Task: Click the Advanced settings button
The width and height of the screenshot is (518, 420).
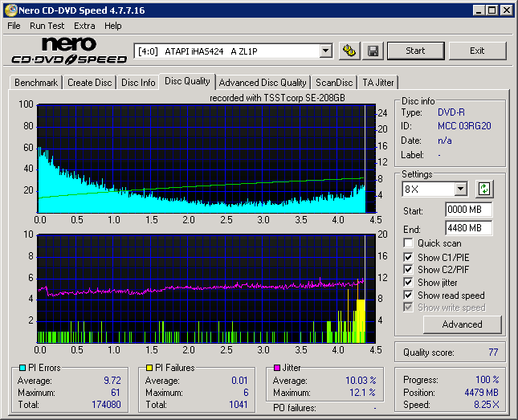Action: (x=462, y=324)
